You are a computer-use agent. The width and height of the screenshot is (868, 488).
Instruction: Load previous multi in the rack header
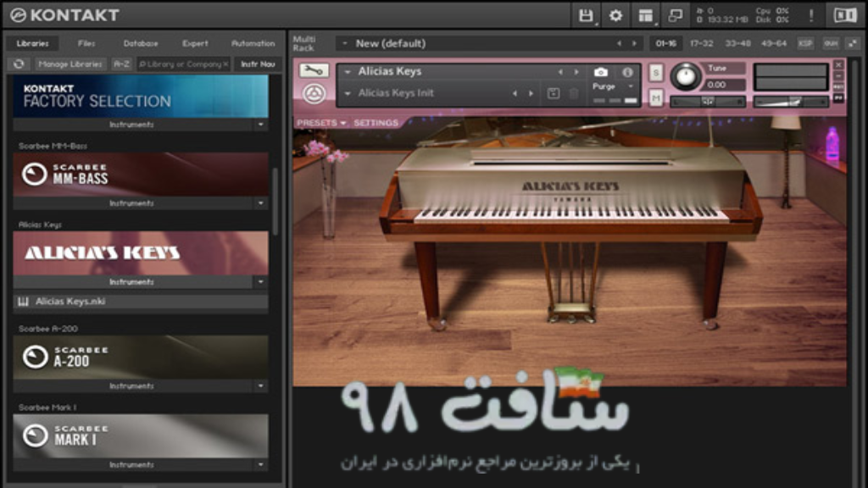tap(619, 43)
